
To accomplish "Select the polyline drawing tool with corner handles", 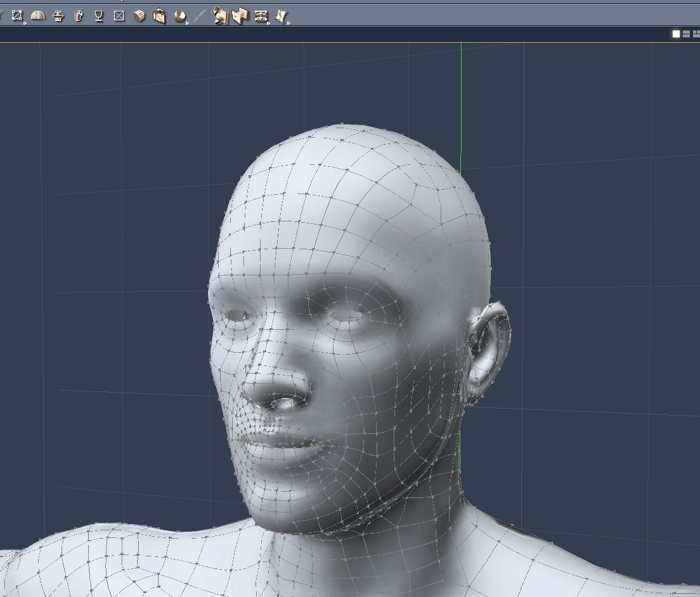I will [17, 16].
